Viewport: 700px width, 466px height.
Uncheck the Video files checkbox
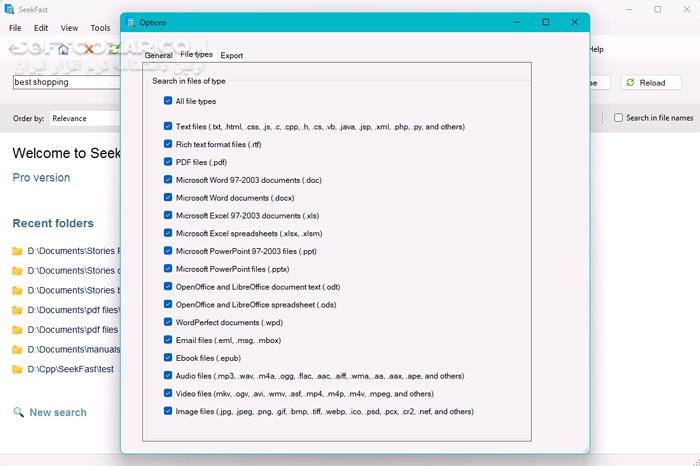(168, 393)
